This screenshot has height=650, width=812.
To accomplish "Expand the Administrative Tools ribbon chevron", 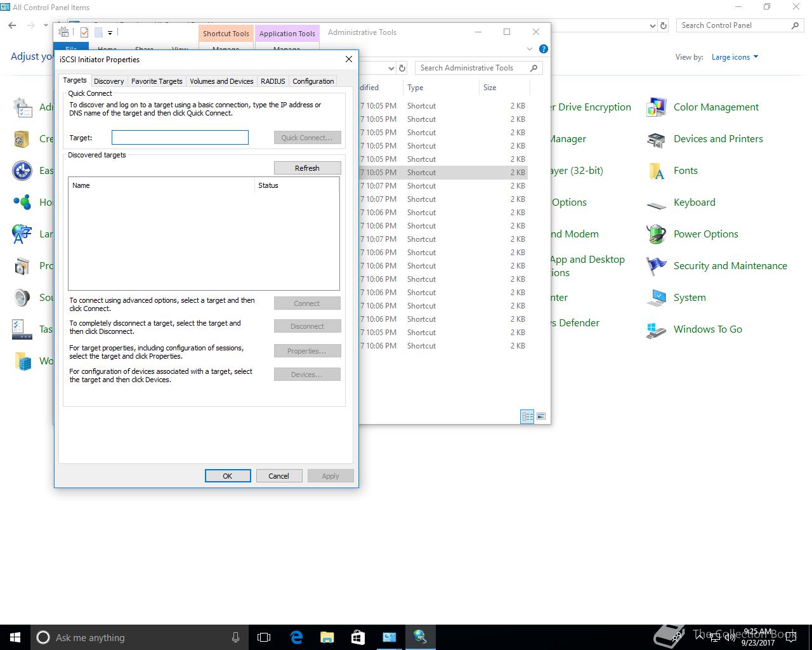I will (x=530, y=49).
